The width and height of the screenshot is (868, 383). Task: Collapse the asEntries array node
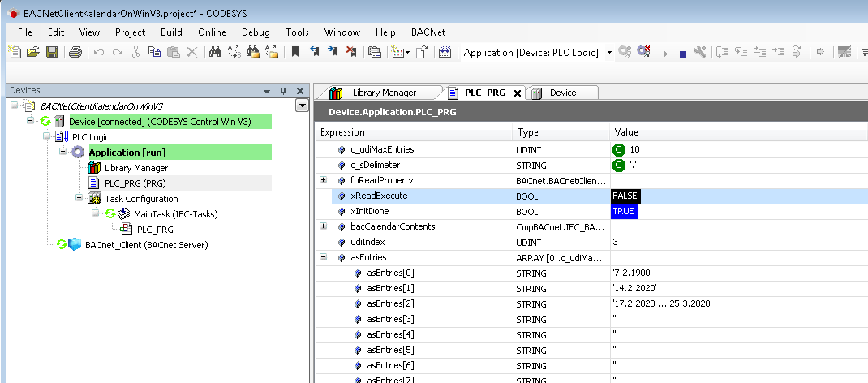point(324,257)
